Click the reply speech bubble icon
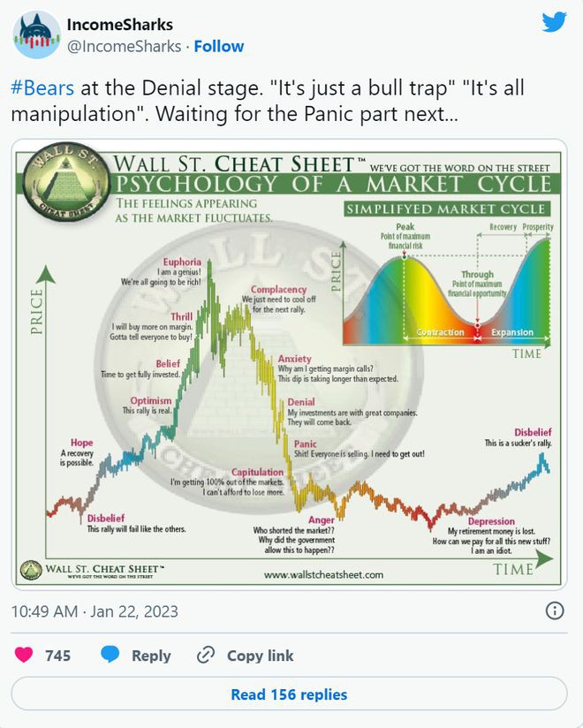 [110, 656]
